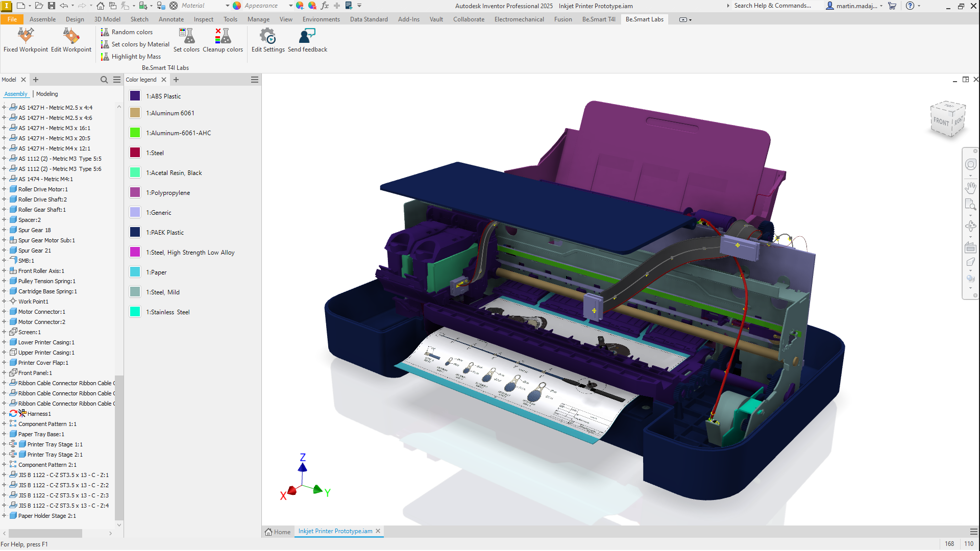Viewport: 980px width, 551px height.
Task: Click Random colors command
Action: (x=132, y=32)
